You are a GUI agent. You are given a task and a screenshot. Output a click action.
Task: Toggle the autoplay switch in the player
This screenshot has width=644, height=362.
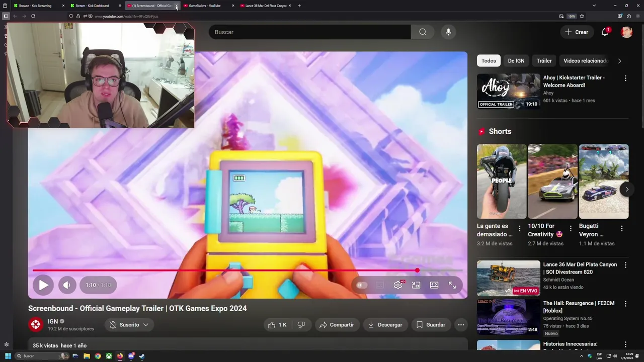click(362, 285)
